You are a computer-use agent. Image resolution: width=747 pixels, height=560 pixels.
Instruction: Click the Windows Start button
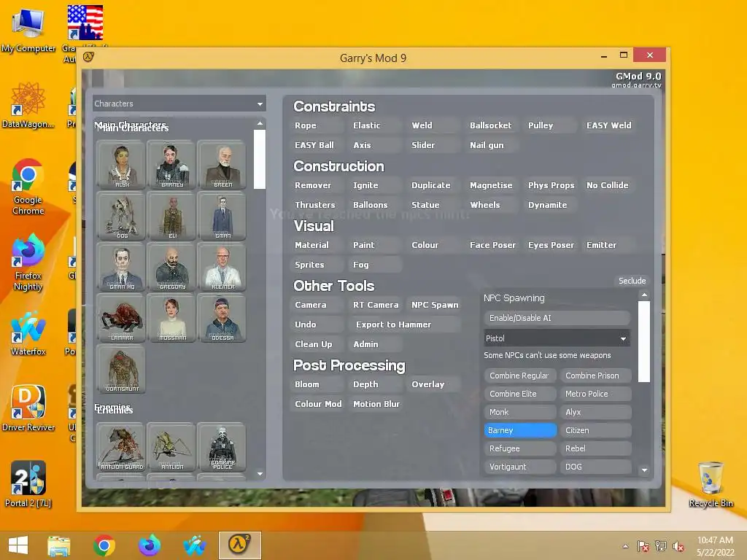(18, 545)
